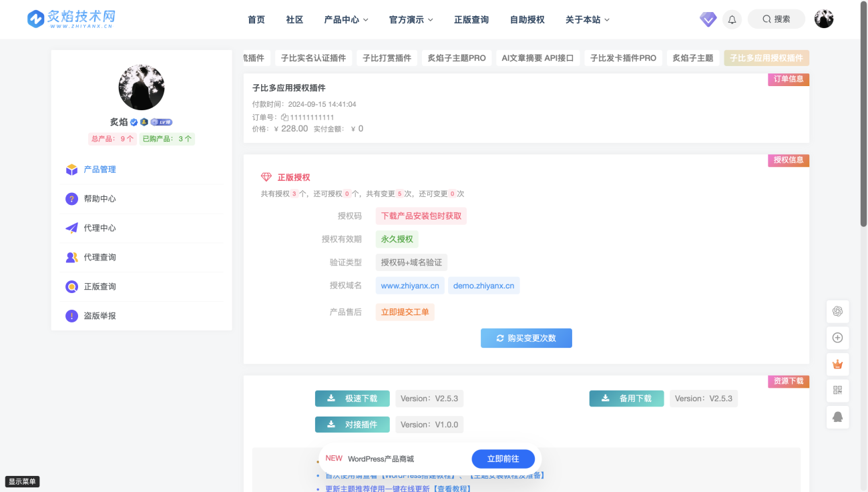The width and height of the screenshot is (868, 492).
Task: Click the copy icon beside order number
Action: (x=284, y=117)
